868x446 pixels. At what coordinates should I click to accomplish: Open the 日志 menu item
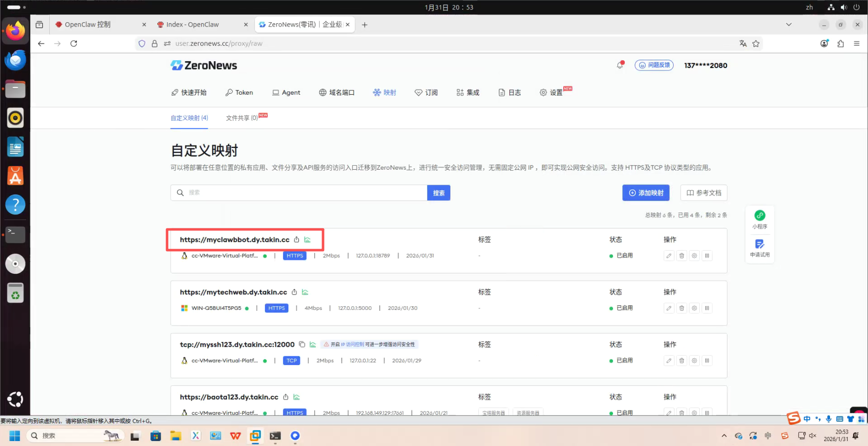click(509, 92)
